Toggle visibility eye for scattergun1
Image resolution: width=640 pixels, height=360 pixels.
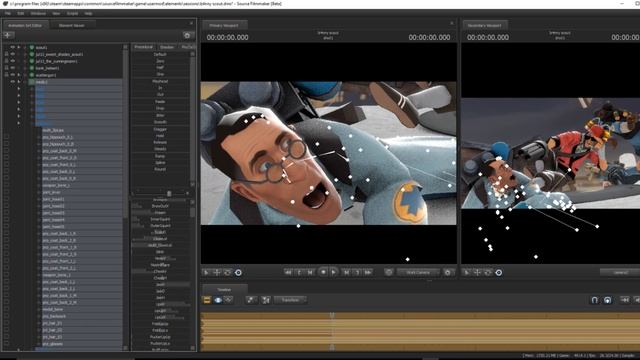click(x=13, y=75)
